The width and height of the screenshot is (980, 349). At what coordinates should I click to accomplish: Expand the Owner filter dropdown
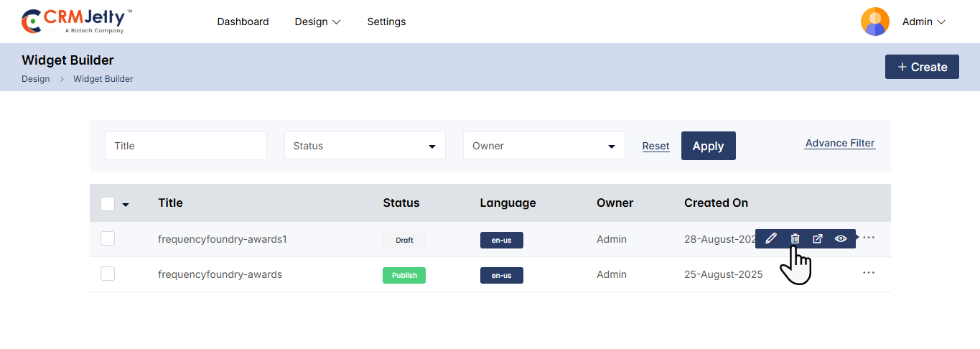pos(543,146)
